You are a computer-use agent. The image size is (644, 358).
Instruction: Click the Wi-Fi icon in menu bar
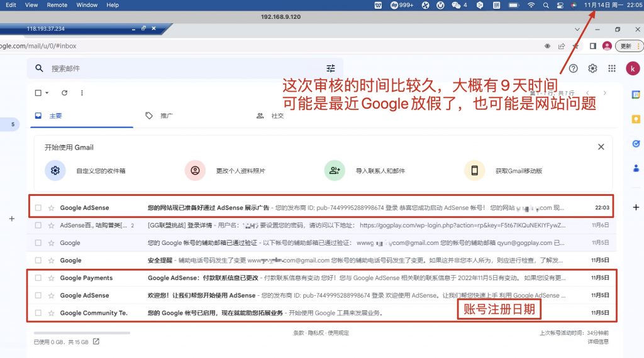[x=531, y=5]
